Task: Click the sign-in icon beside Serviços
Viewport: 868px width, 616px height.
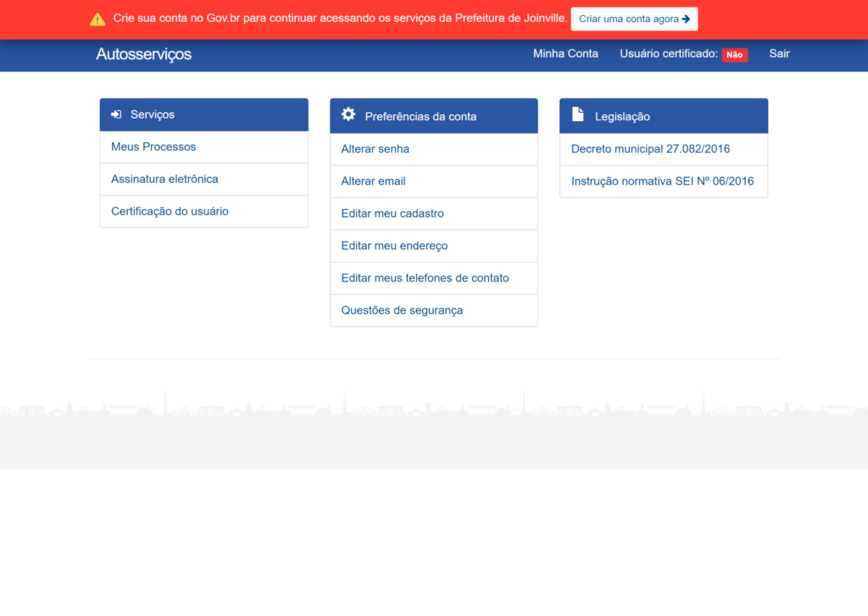Action: [116, 114]
